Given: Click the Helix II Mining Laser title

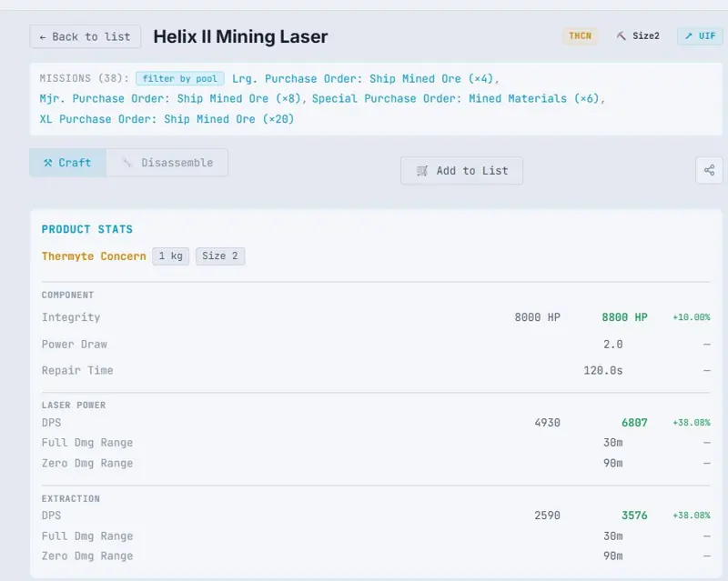Looking at the screenshot, I should pyautogui.click(x=240, y=36).
